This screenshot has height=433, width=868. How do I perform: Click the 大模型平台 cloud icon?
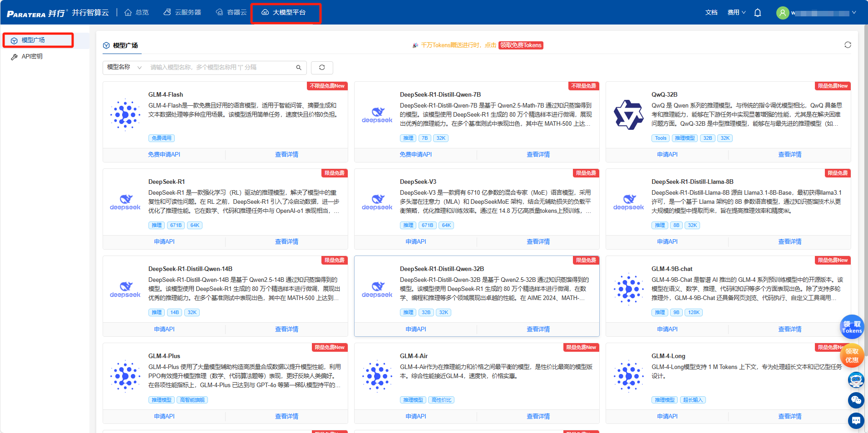pyautogui.click(x=265, y=12)
